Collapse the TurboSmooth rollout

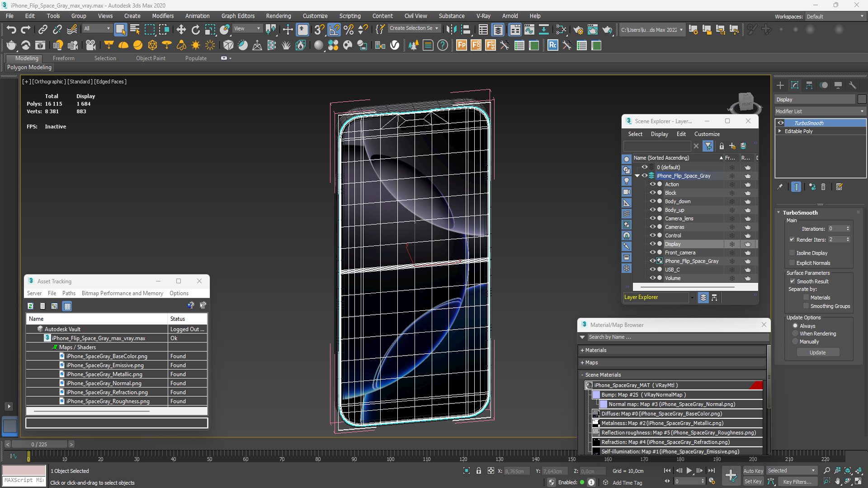click(x=778, y=212)
